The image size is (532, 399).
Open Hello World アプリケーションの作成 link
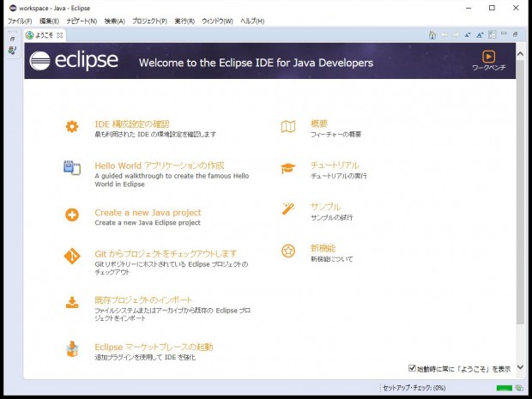click(x=160, y=166)
